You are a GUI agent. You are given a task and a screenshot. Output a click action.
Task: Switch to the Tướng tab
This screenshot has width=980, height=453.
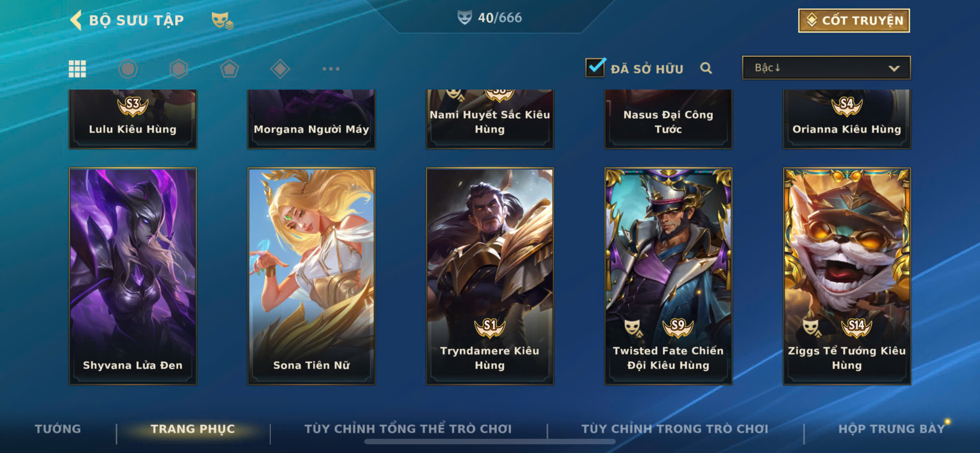[58, 429]
